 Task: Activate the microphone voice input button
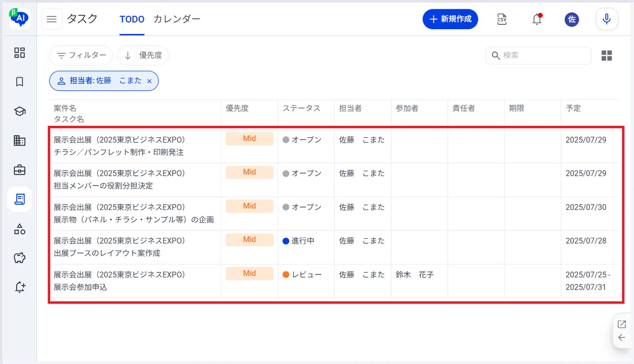(x=607, y=19)
